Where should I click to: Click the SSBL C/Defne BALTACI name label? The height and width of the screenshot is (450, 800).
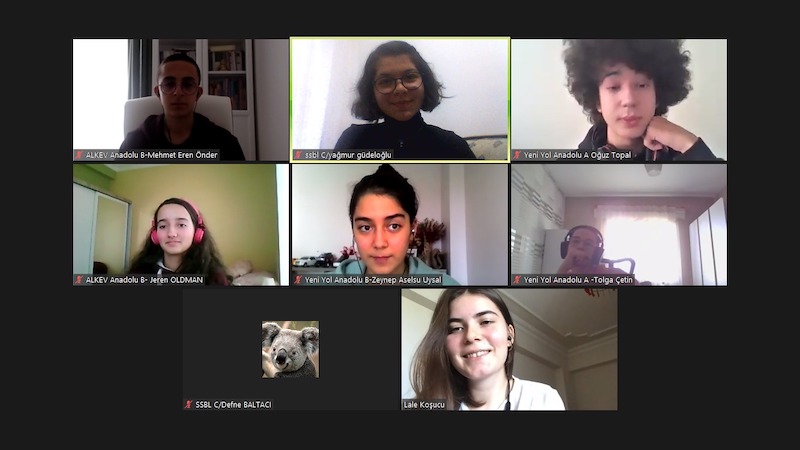[x=234, y=405]
